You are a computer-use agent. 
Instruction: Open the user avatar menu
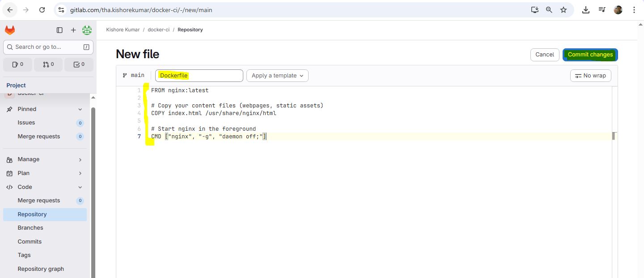coord(87,30)
